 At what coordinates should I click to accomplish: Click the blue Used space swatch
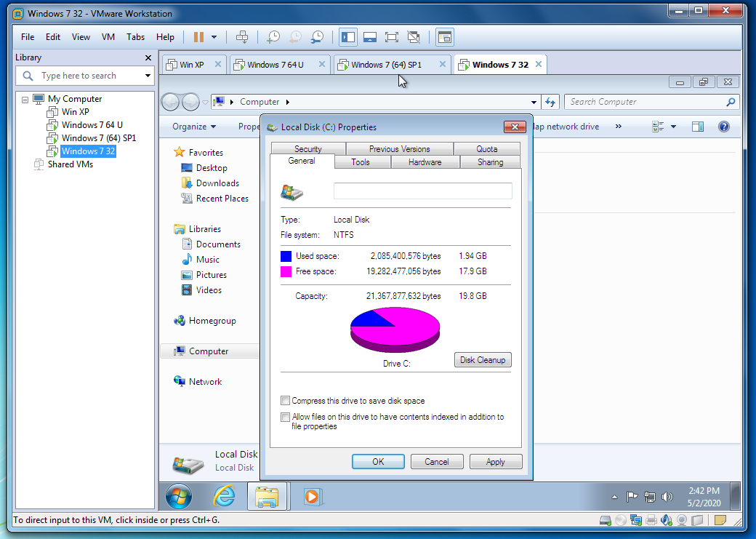[x=286, y=256]
